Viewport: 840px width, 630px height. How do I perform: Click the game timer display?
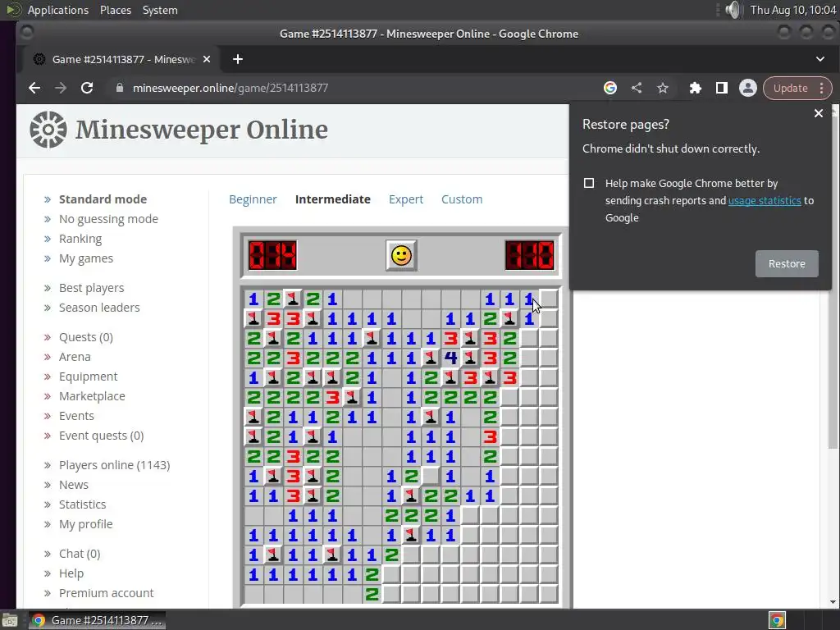click(x=530, y=255)
